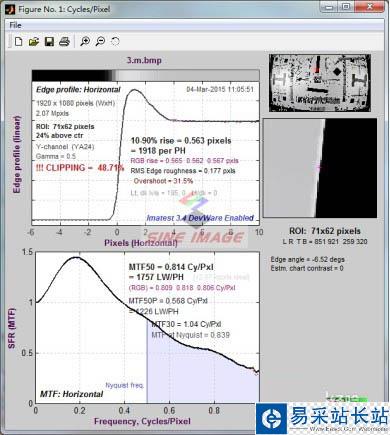Image resolution: width=390 pixels, height=435 pixels.
Task: Minimize the Figure No. 1 window
Action: point(329,7)
